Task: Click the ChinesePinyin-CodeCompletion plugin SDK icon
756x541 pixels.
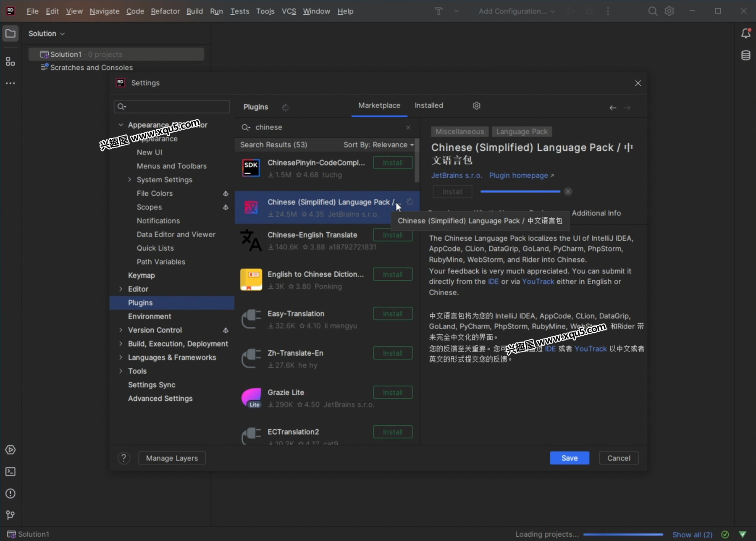Action: [x=251, y=168]
